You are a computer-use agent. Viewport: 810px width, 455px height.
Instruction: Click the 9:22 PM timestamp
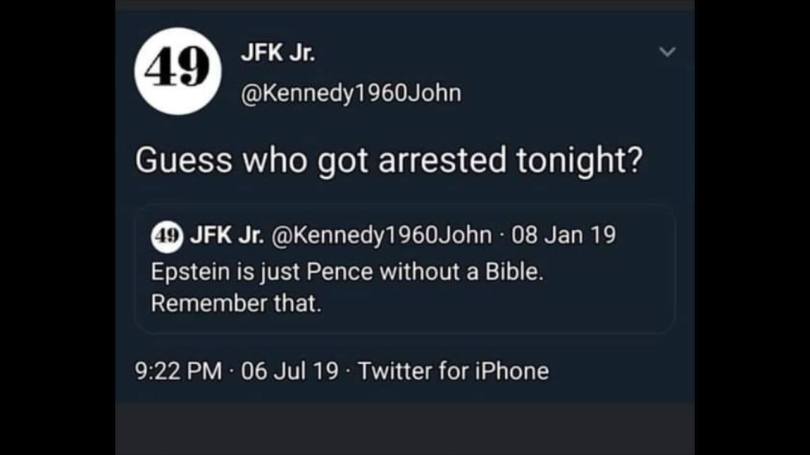click(x=178, y=371)
